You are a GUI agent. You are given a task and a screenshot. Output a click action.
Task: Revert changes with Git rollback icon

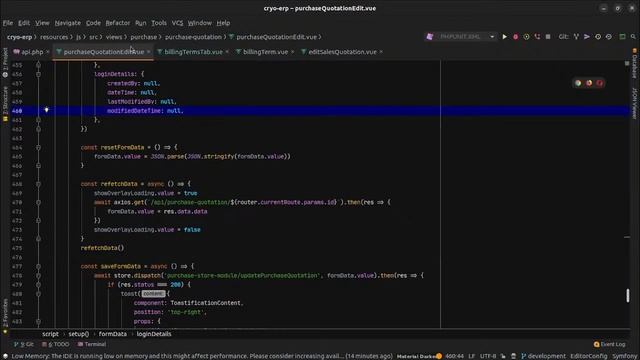609,37
